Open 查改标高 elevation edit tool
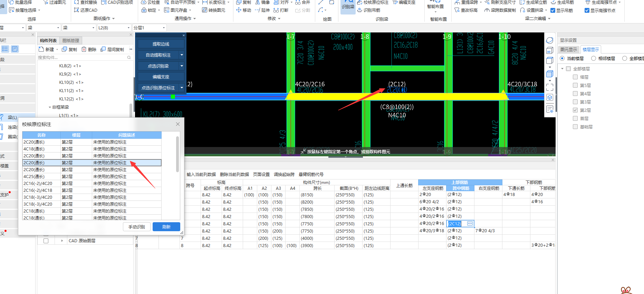Image resolution: width=644 pixels, height=294 pixels. 466,10
